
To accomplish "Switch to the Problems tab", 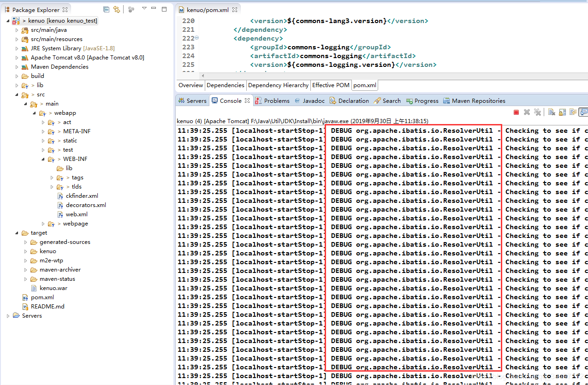I will coord(273,101).
